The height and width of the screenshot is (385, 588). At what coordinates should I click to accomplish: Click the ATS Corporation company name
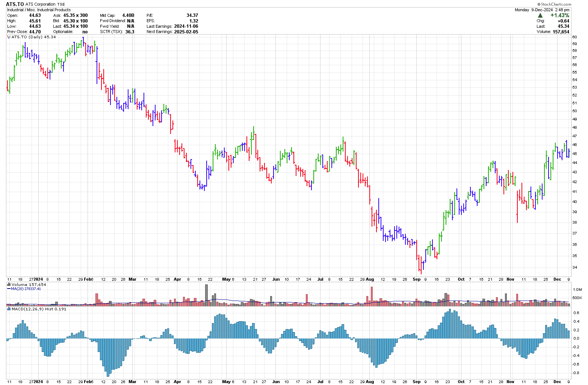point(41,5)
